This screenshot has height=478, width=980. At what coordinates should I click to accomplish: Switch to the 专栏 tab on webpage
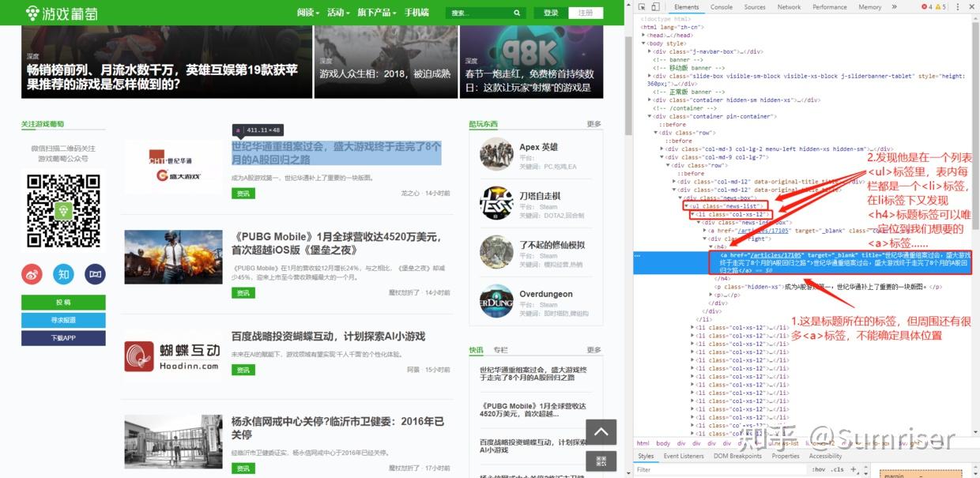coord(501,350)
